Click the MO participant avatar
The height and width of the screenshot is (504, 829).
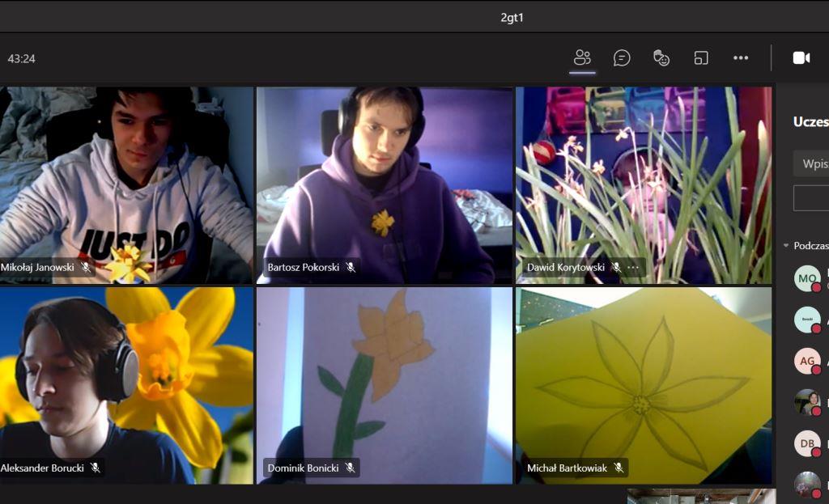tap(807, 278)
